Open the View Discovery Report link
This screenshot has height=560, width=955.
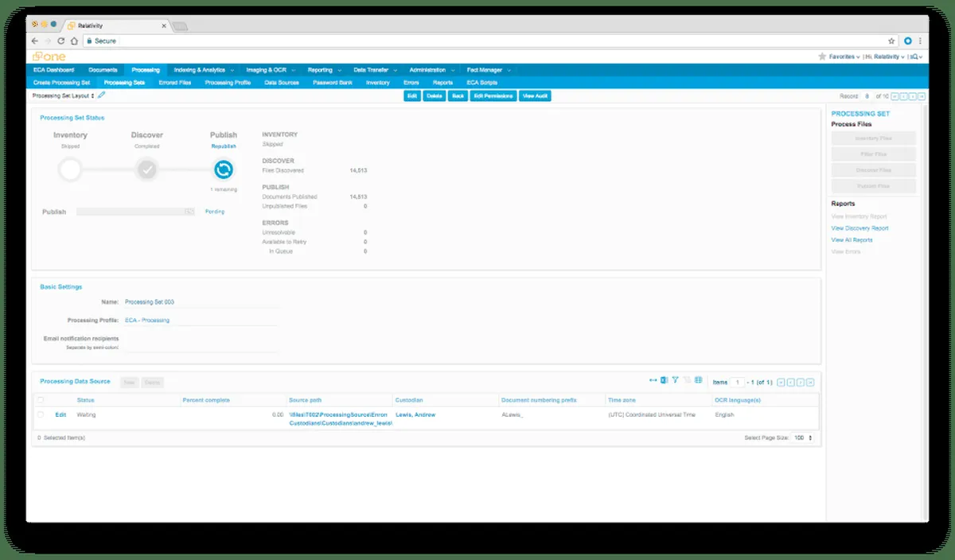pyautogui.click(x=859, y=228)
